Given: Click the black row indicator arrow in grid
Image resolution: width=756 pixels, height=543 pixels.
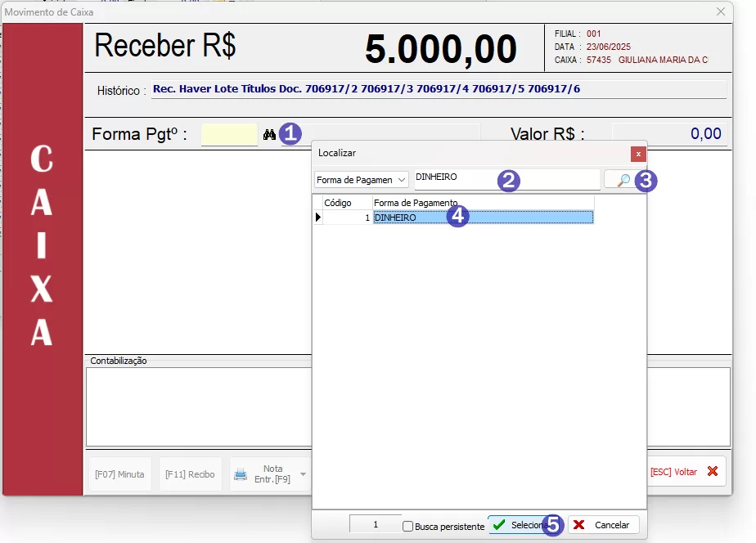Looking at the screenshot, I should point(317,218).
